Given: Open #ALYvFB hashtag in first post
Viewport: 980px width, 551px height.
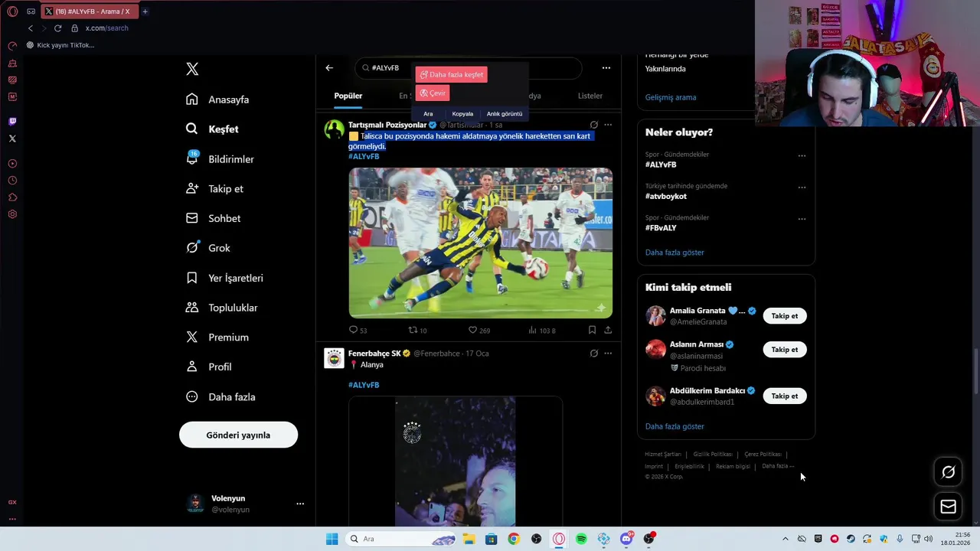Looking at the screenshot, I should pos(364,156).
